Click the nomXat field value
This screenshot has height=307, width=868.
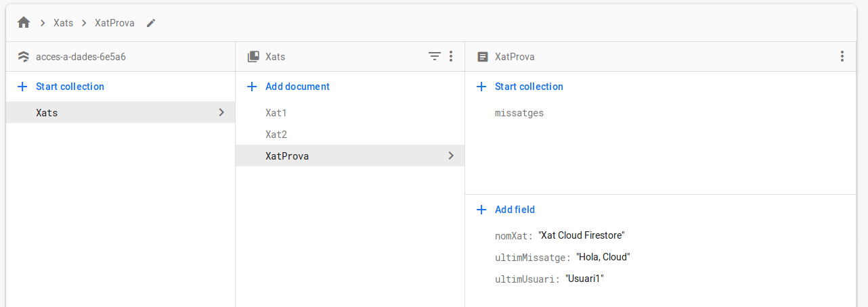coord(581,235)
